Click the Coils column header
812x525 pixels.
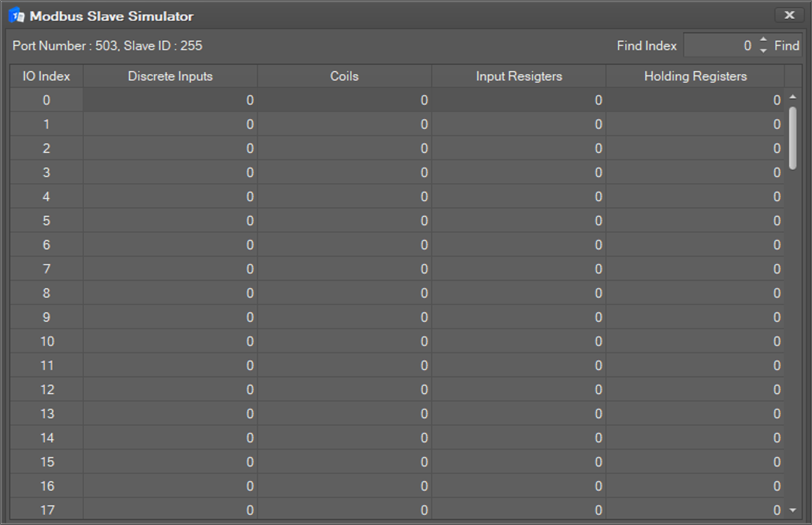coord(344,76)
